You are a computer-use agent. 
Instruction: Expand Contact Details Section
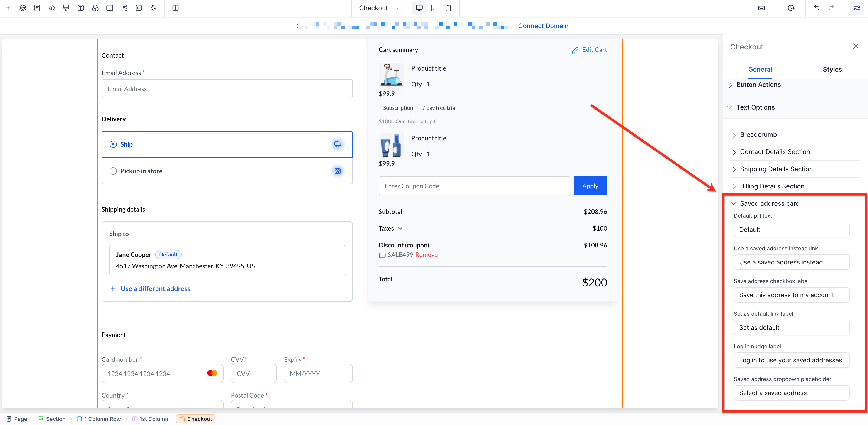pos(775,152)
